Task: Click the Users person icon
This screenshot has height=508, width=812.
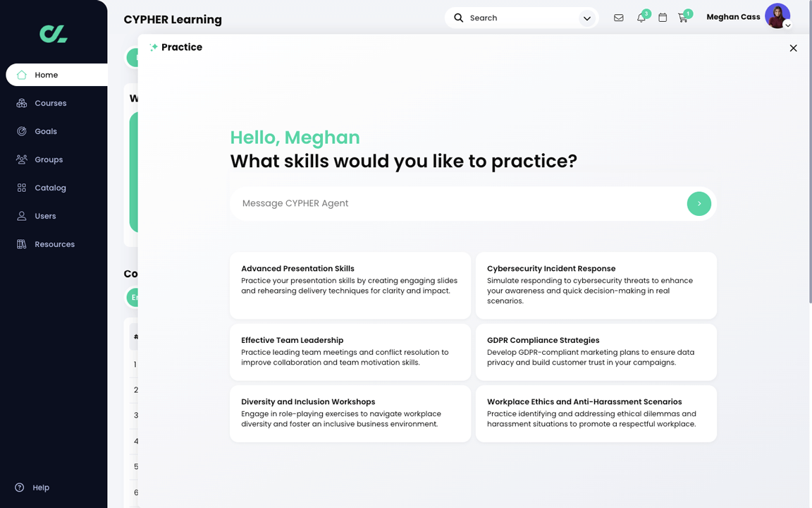Action: pos(22,216)
